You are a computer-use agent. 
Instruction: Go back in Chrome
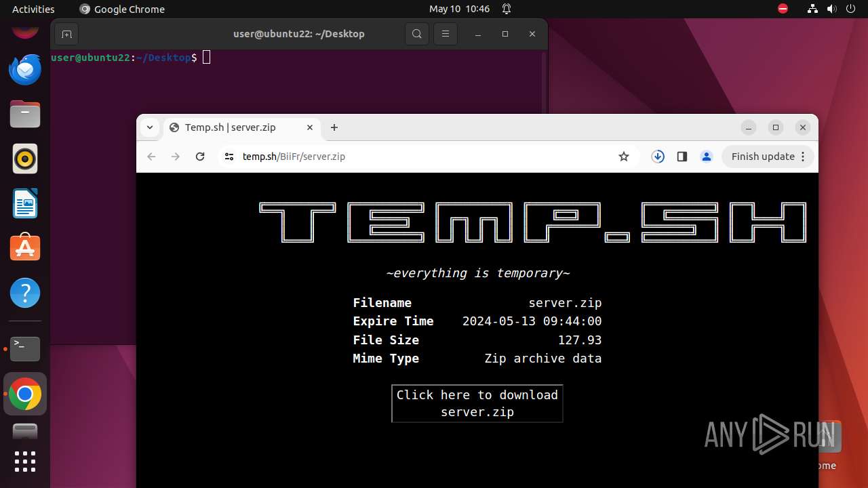[151, 157]
